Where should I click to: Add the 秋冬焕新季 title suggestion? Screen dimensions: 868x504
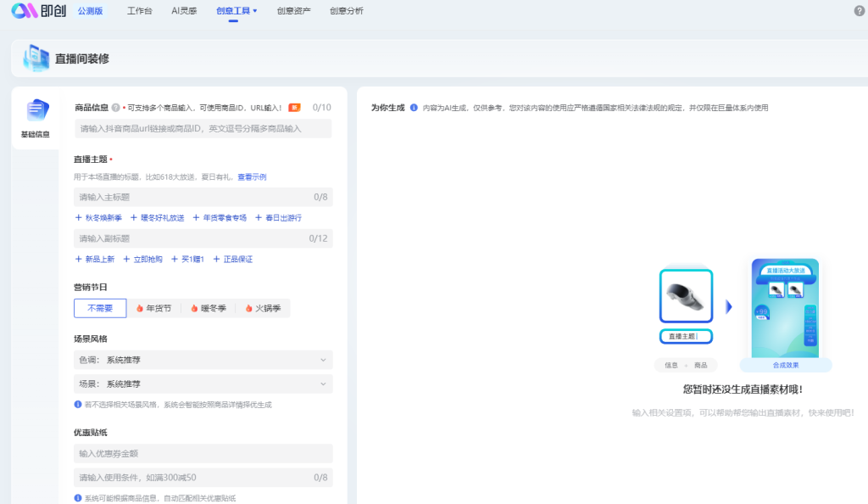(x=98, y=218)
